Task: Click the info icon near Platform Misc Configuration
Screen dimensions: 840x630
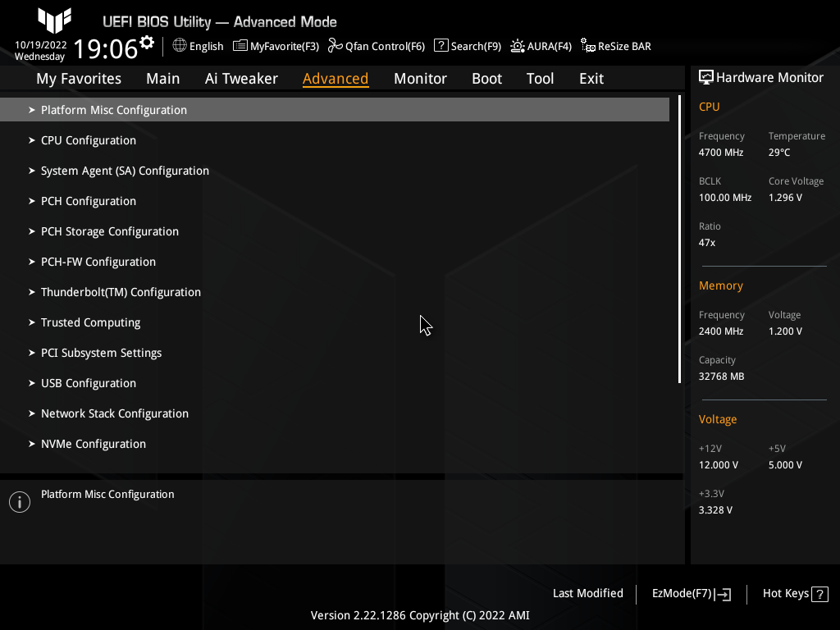Action: pyautogui.click(x=19, y=501)
